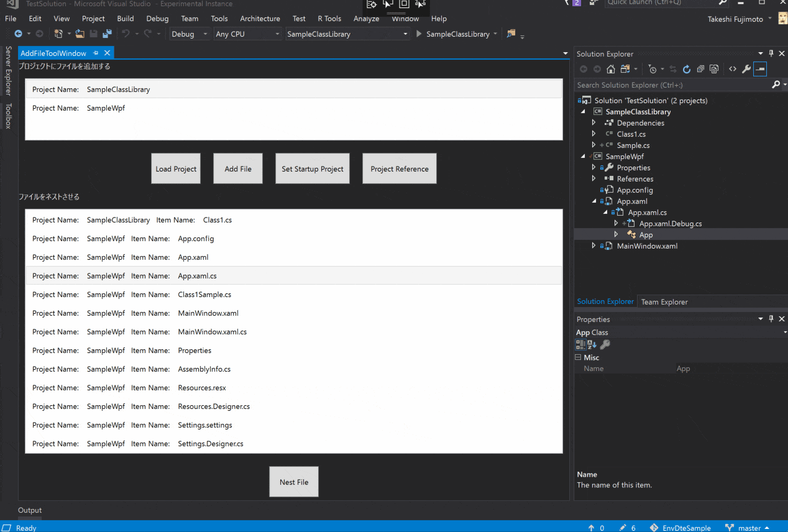Pin the Solution Explorer panel
Screen dimensions: 788x532
[771, 53]
